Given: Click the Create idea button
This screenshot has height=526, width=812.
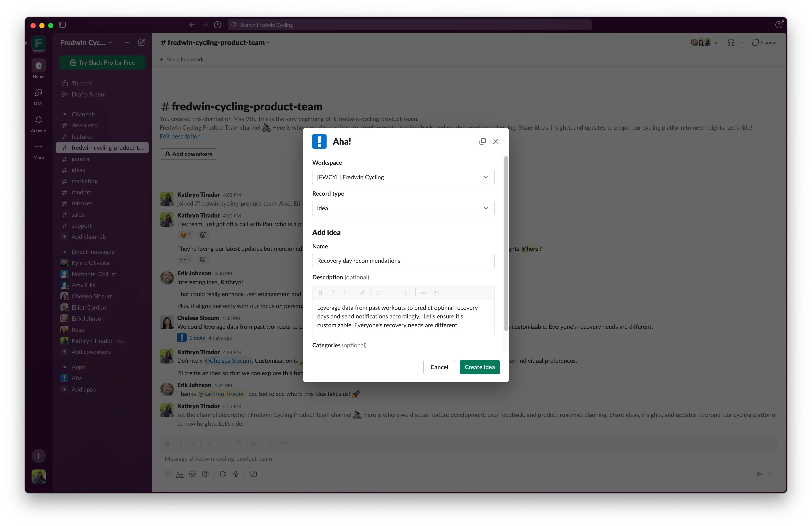Looking at the screenshot, I should click(480, 367).
